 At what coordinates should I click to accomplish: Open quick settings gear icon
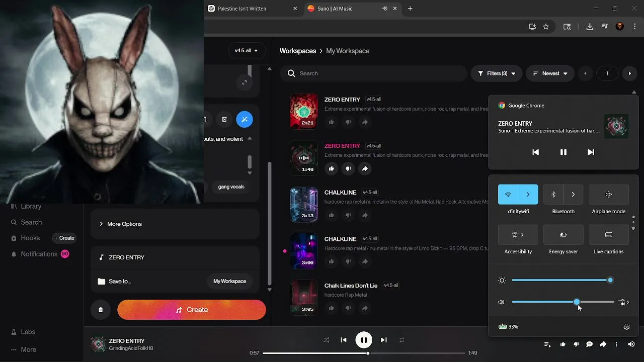pyautogui.click(x=626, y=327)
